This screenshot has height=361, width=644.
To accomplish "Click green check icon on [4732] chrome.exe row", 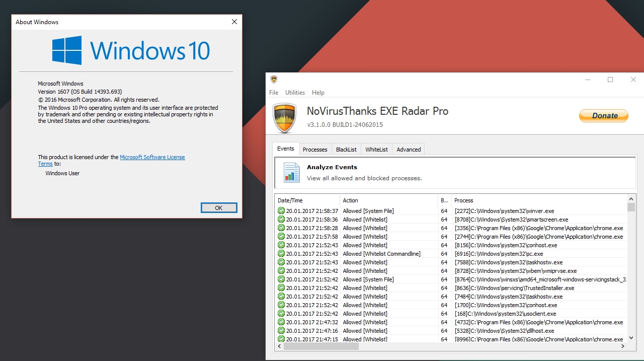I will pyautogui.click(x=281, y=322).
